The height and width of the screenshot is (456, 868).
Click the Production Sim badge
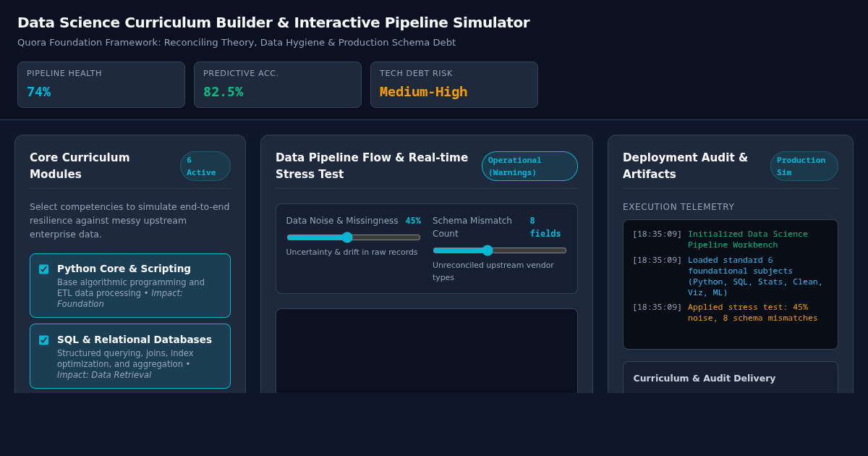(x=804, y=166)
